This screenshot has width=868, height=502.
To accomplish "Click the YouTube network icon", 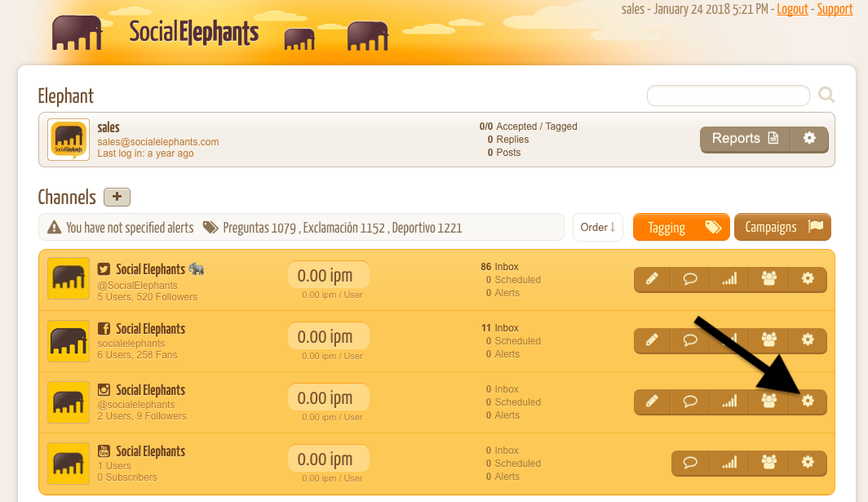I will point(104,451).
